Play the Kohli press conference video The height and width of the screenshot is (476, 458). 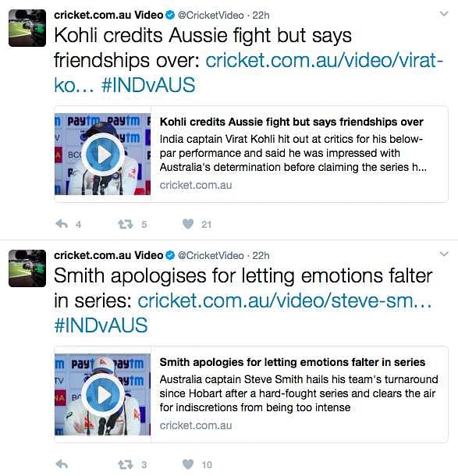click(103, 155)
